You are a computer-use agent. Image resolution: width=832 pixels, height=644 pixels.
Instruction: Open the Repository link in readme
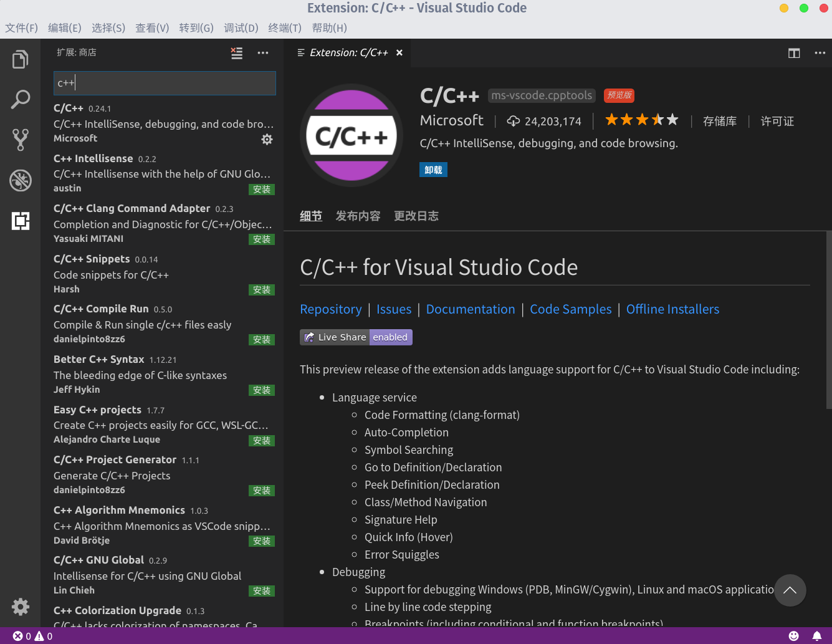pyautogui.click(x=331, y=309)
